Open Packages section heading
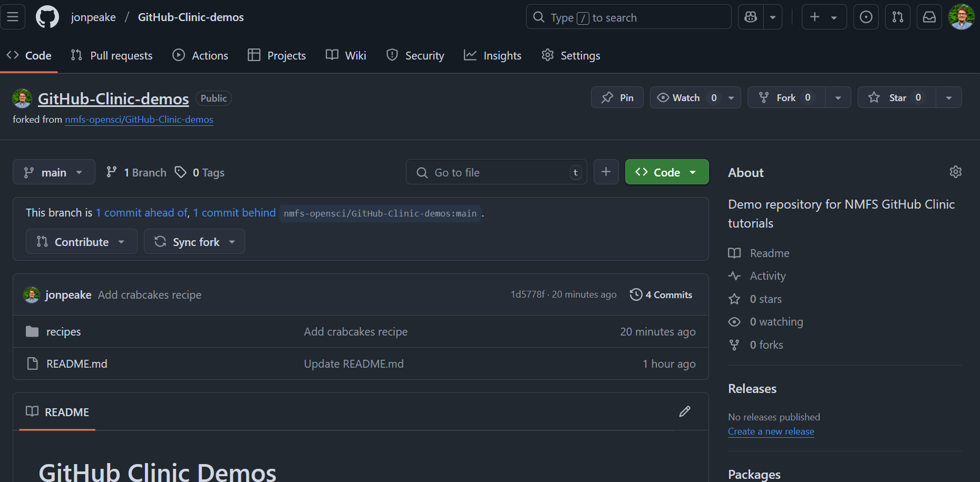 [754, 474]
